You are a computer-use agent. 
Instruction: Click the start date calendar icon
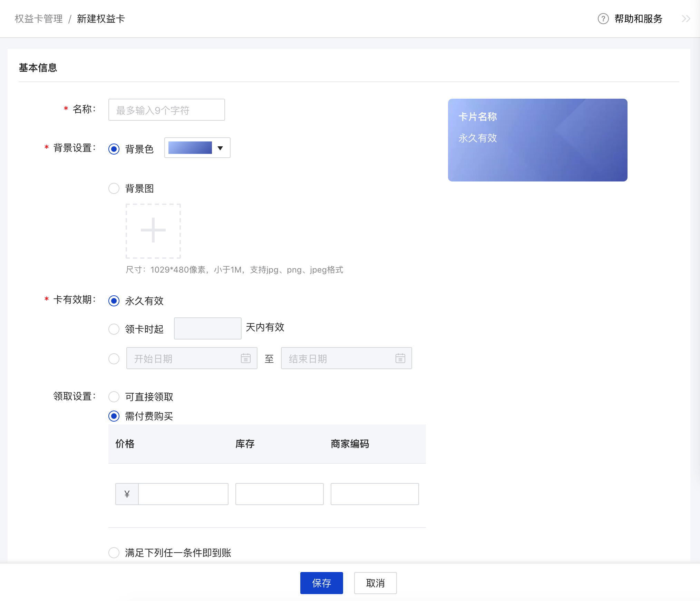(246, 358)
